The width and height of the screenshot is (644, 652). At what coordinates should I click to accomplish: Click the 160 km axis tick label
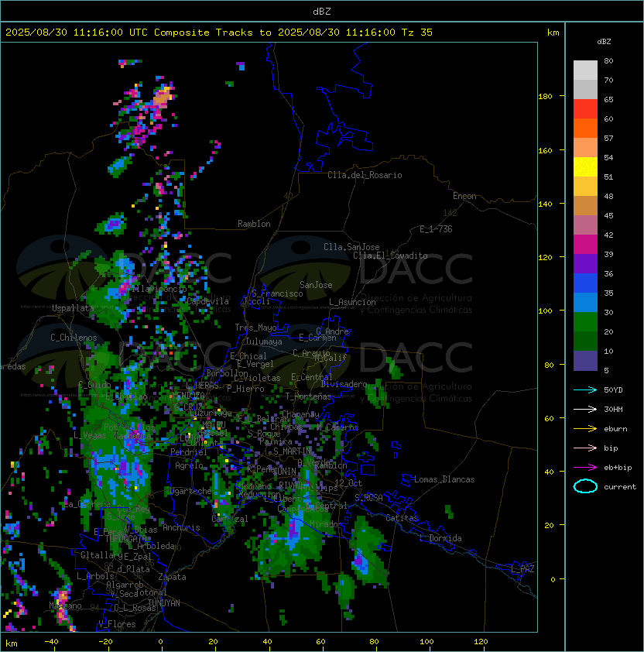[x=545, y=150]
